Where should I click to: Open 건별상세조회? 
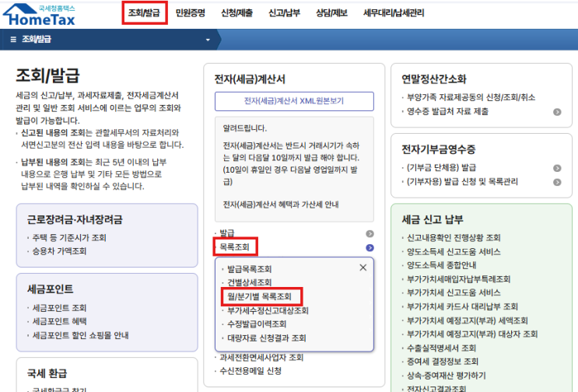250,282
